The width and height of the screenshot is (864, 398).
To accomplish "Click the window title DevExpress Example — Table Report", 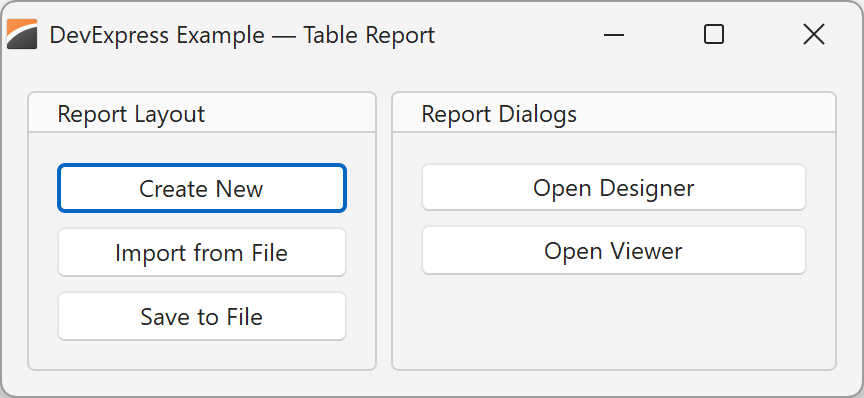I will point(242,35).
